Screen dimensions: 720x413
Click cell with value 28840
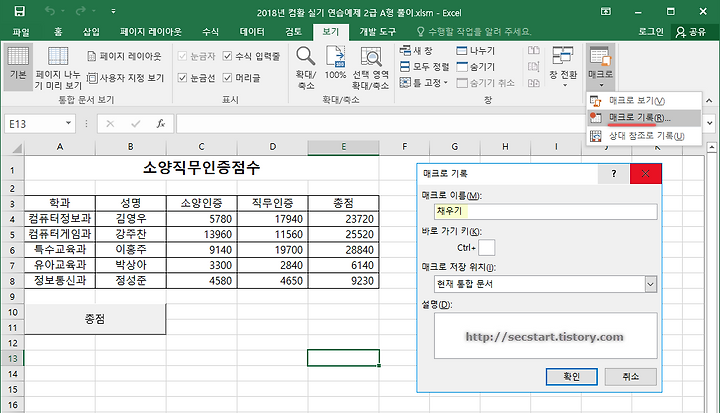click(343, 250)
